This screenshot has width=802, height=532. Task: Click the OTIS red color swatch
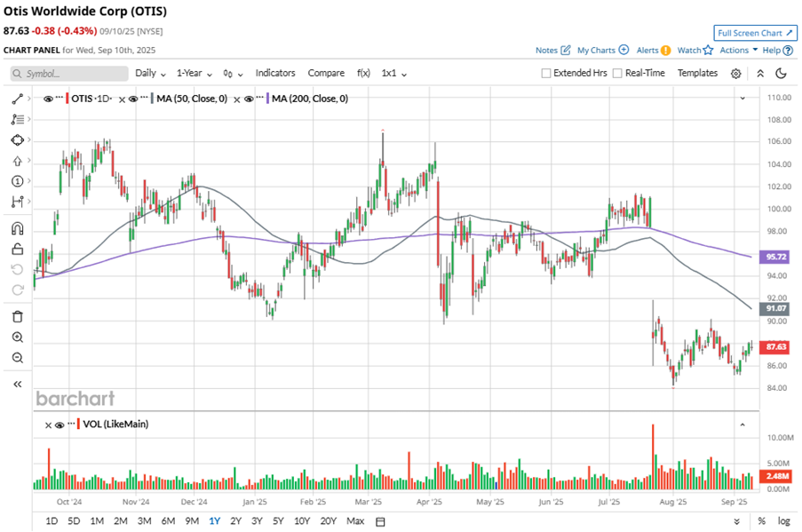(x=67, y=99)
